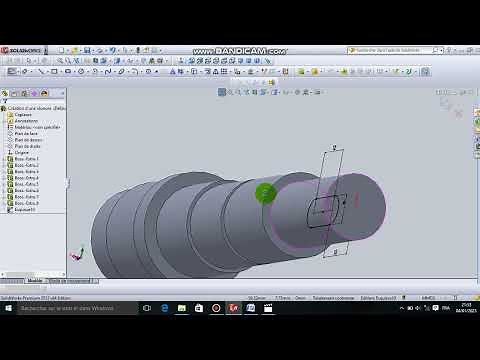Screen dimensions: 480x360
Task: Click the Windows taskbar search box
Action: tap(77, 308)
